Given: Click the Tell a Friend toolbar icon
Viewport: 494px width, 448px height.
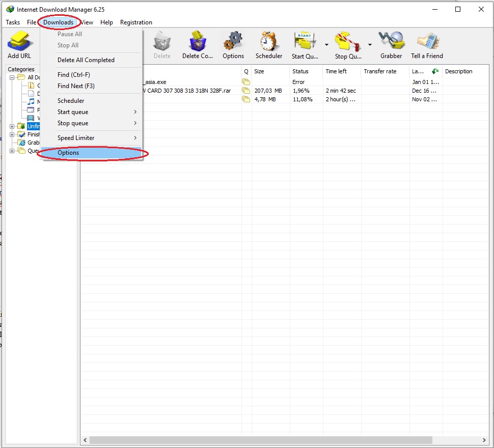Looking at the screenshot, I should pos(427,43).
